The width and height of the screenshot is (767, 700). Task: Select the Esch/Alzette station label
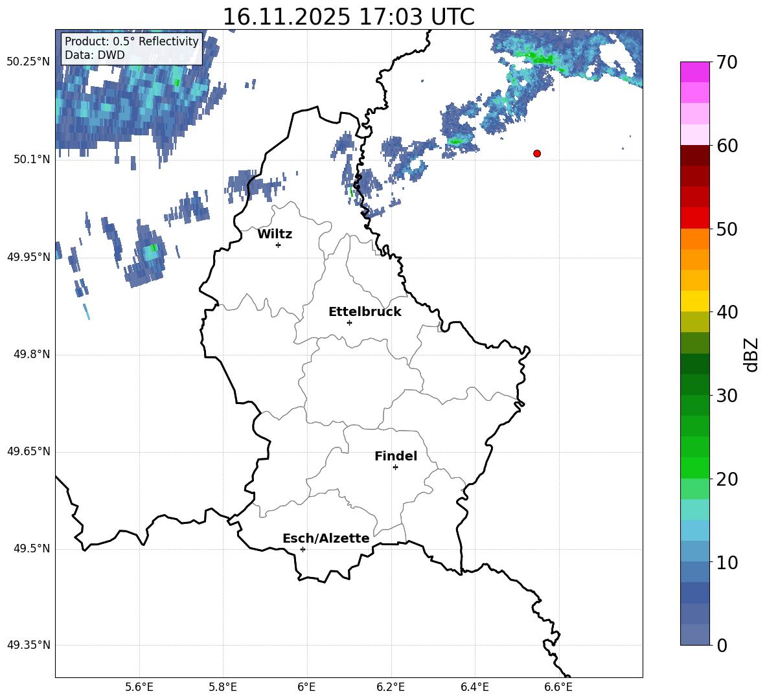click(326, 538)
